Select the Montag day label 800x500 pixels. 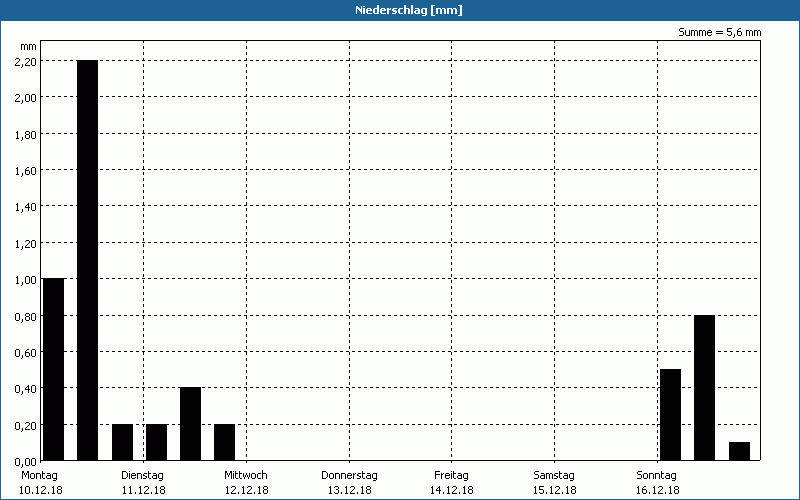tap(39, 476)
